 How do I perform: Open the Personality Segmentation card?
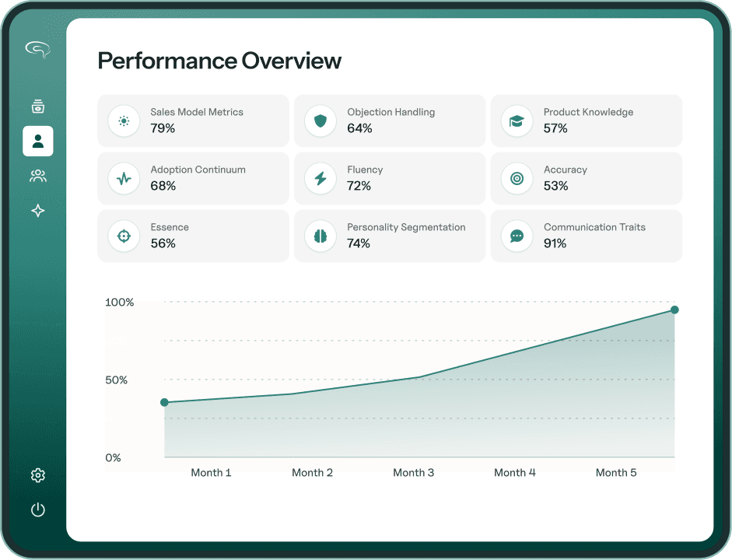pyautogui.click(x=390, y=236)
